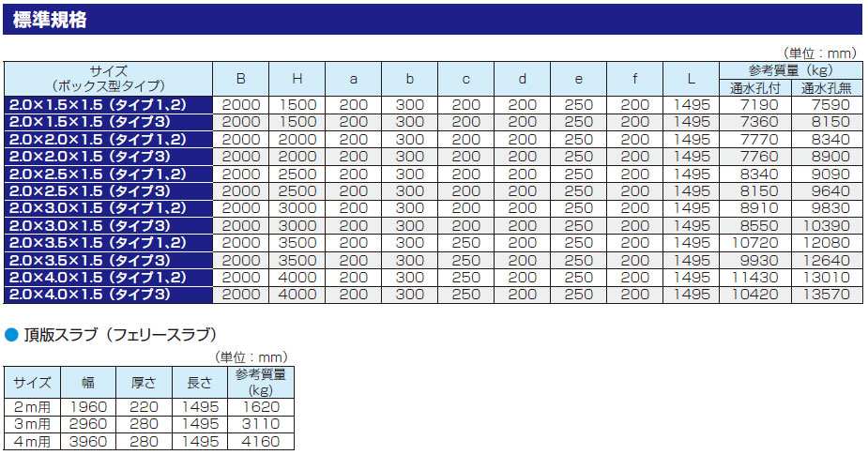Click row label 2.0×3.5×1.5 (タイプ1,2)

(109, 242)
